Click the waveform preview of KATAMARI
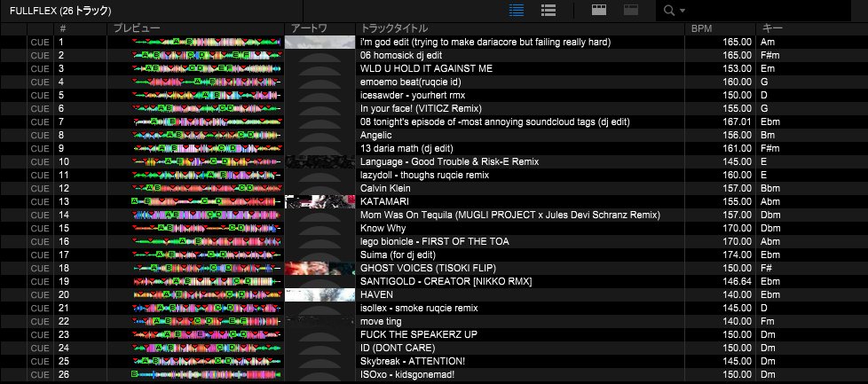This screenshot has width=868, height=384. 206,201
